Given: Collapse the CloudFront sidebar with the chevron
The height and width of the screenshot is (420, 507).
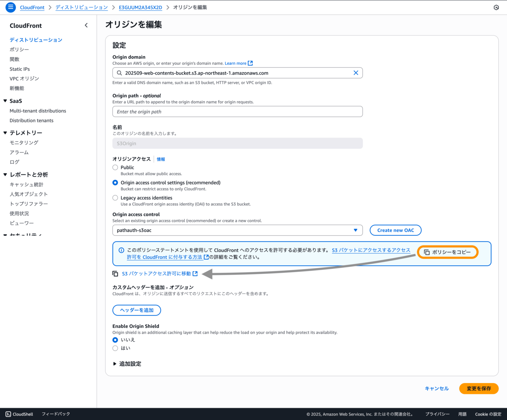Looking at the screenshot, I should pos(86,25).
